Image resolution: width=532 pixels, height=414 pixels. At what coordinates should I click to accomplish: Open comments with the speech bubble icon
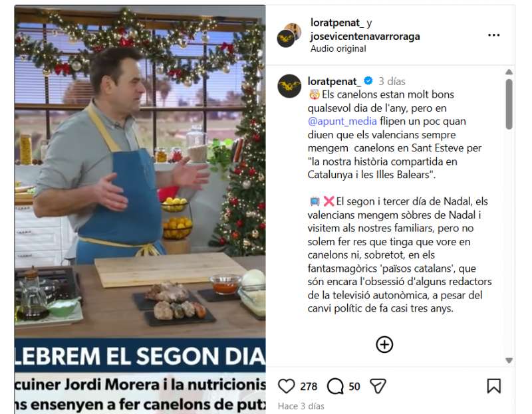[335, 386]
